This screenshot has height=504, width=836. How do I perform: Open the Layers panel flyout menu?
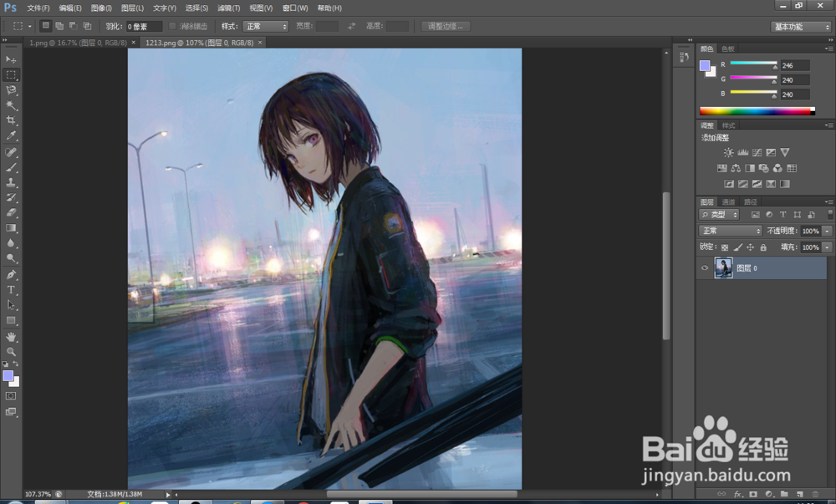pyautogui.click(x=828, y=201)
